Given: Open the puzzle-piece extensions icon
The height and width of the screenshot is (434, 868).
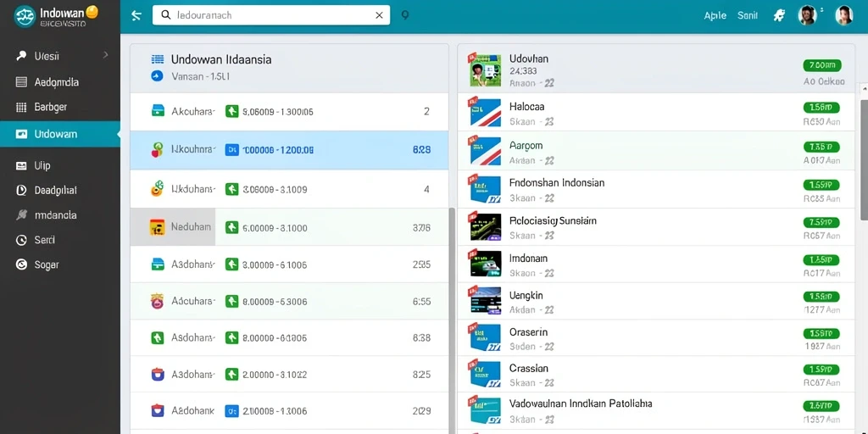Looking at the screenshot, I should [779, 15].
